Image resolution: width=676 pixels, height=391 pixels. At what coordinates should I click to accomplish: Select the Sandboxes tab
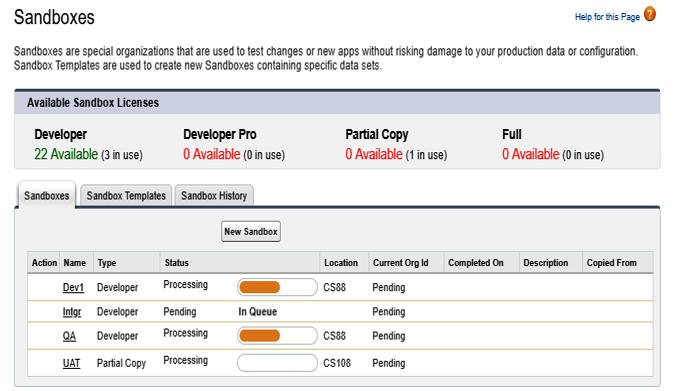[47, 196]
